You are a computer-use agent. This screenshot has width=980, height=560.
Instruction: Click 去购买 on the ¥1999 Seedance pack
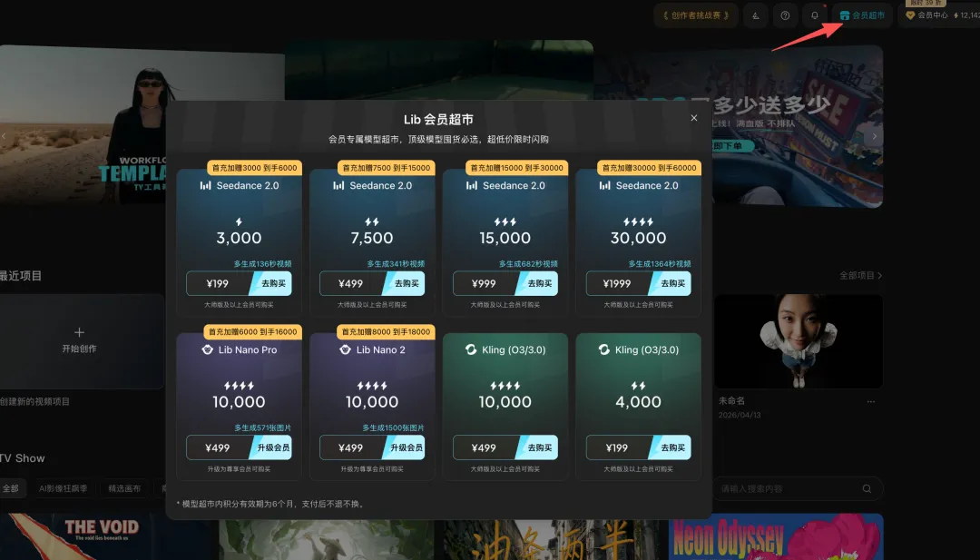pos(670,284)
